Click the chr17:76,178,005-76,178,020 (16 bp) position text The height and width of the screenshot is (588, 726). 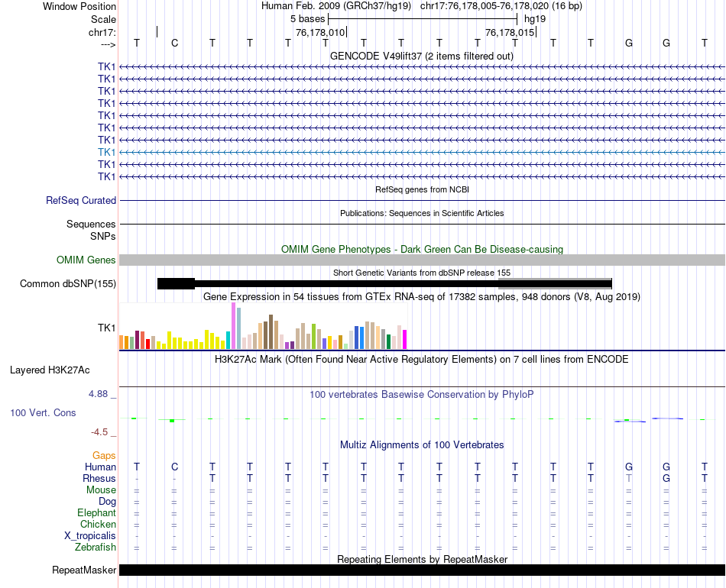pyautogui.click(x=501, y=6)
